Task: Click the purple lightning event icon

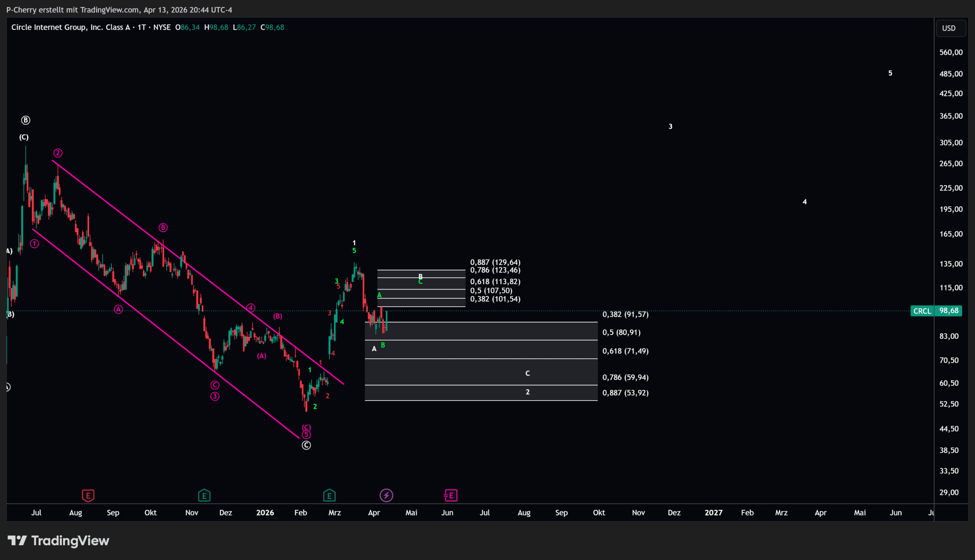Action: pos(386,495)
